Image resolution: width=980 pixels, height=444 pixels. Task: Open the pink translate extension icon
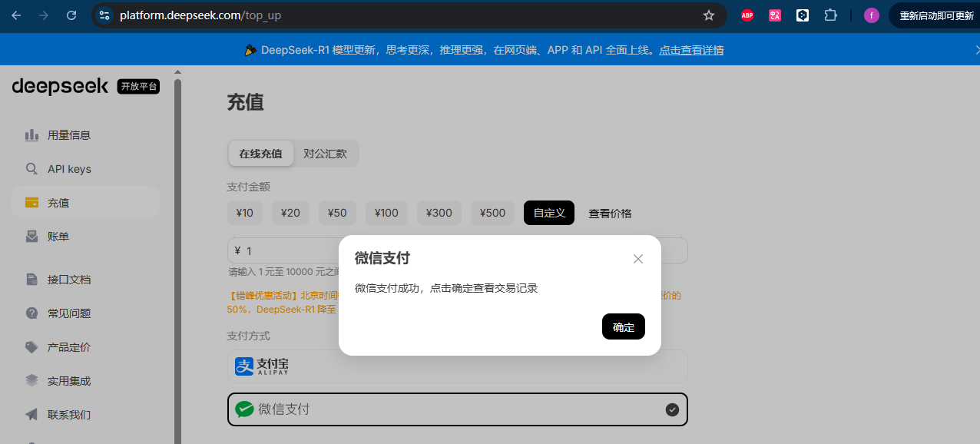click(x=775, y=15)
